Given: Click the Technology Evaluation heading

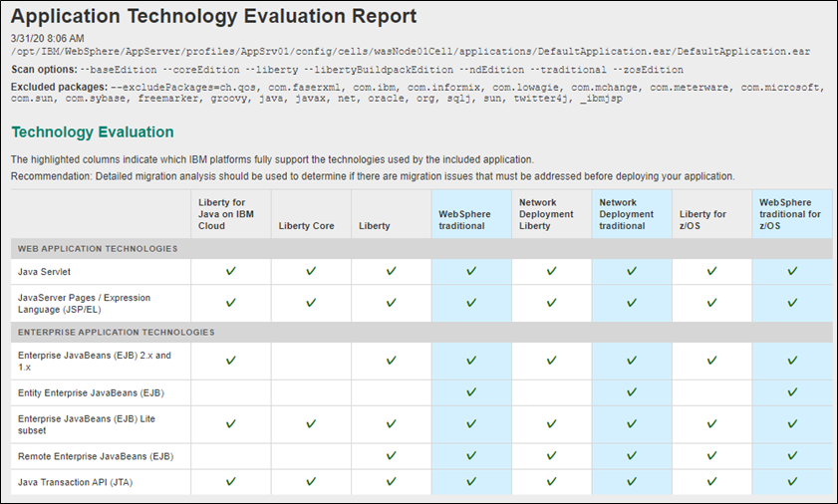Looking at the screenshot, I should (x=93, y=132).
